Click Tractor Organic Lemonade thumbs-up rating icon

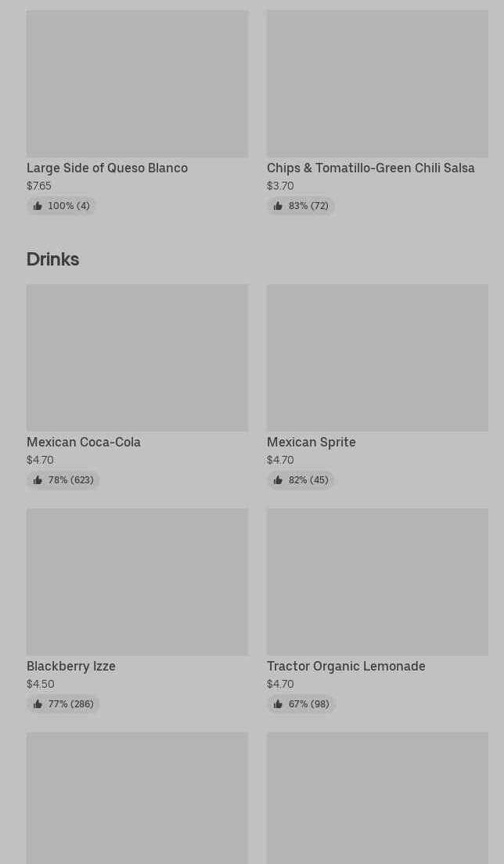[278, 704]
